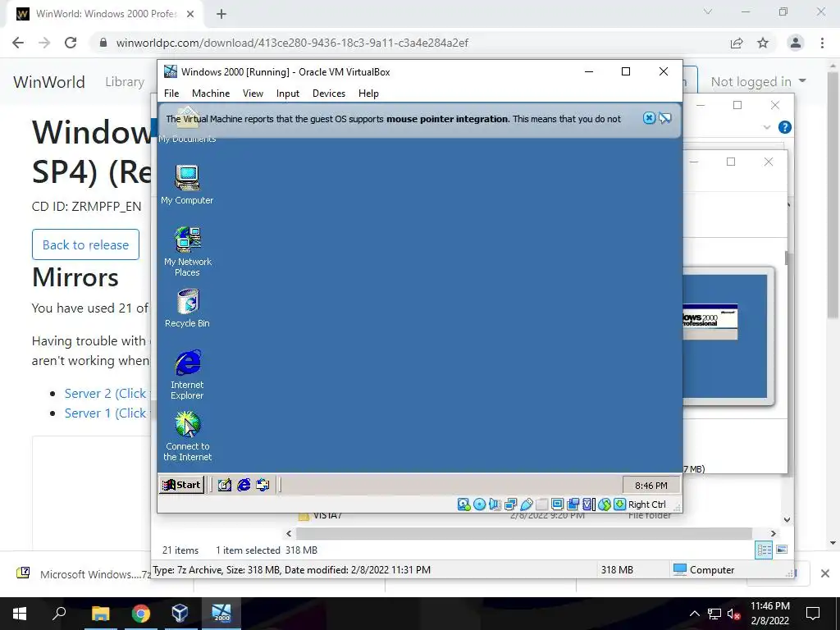Expand the Not logged in dropdown
Image resolution: width=840 pixels, height=630 pixels.
point(758,81)
